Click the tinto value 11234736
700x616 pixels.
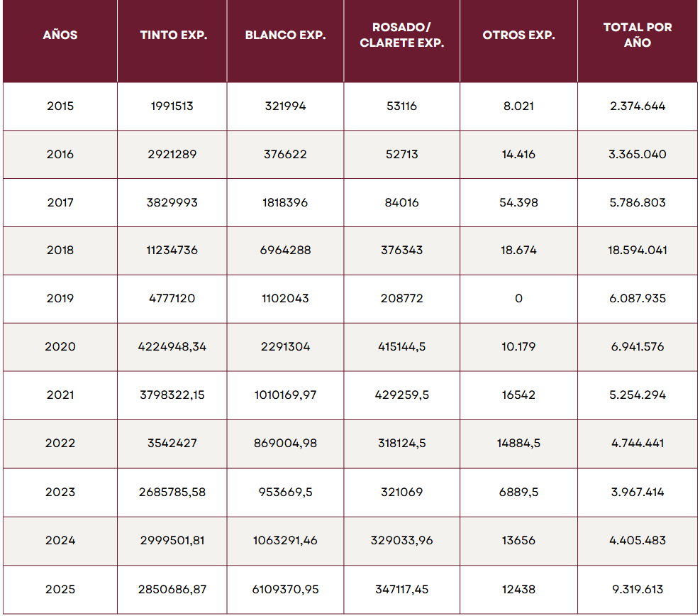[x=173, y=251]
